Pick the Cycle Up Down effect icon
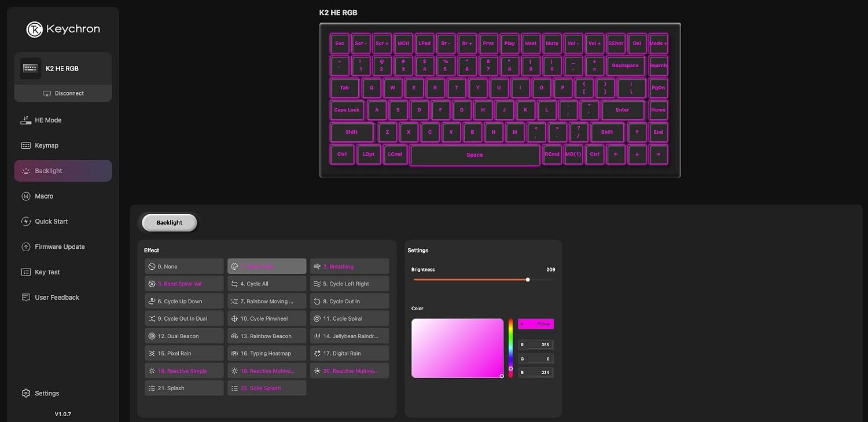 click(x=152, y=301)
